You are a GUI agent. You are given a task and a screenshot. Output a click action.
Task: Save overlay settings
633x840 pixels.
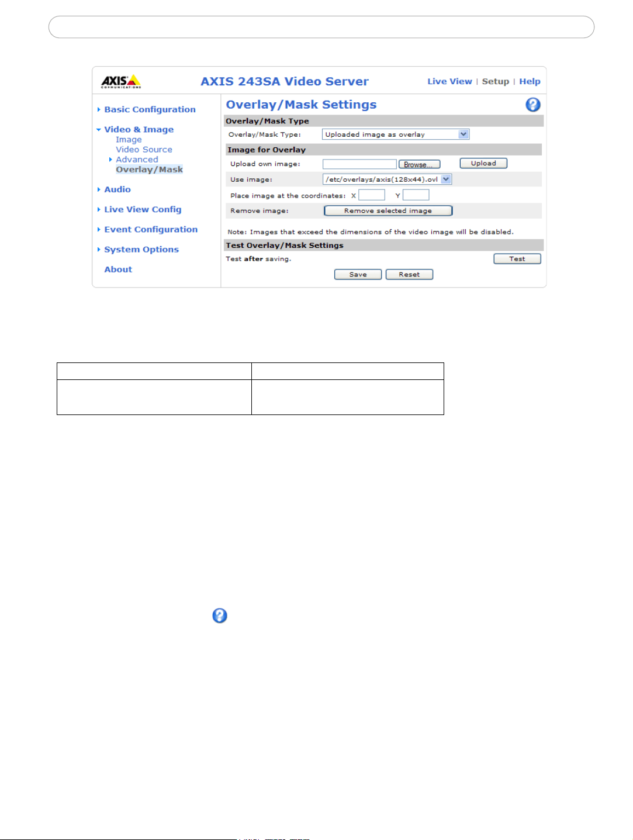tap(358, 275)
